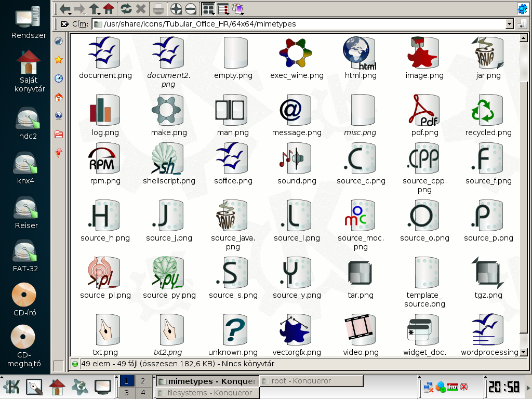Image resolution: width=532 pixels, height=399 pixels.
Task: Select the log.png file
Action: (x=105, y=115)
